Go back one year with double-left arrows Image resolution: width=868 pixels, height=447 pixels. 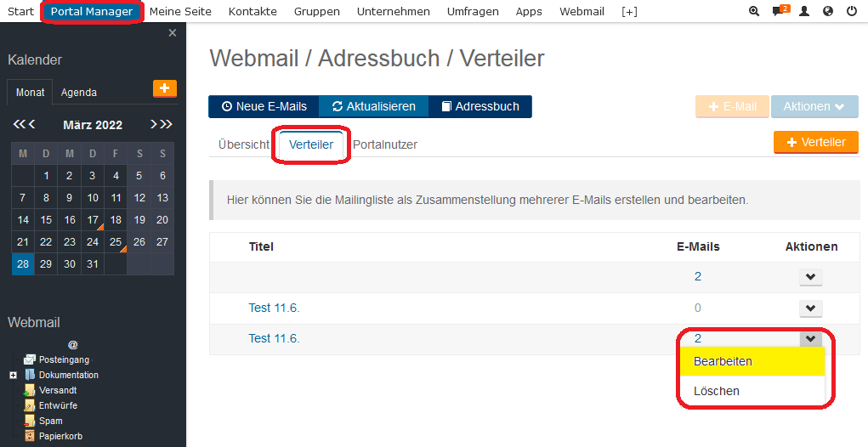click(19, 124)
